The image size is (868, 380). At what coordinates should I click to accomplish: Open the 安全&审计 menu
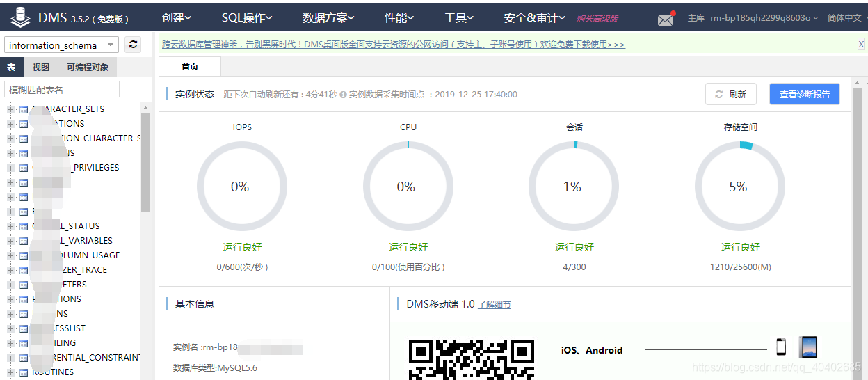coord(534,18)
